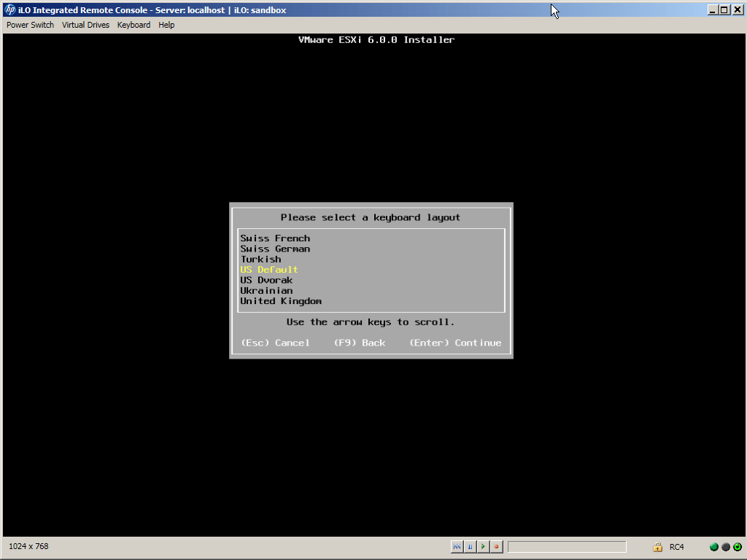Open the Virtual Drives menu
The image size is (747, 560).
click(x=85, y=25)
